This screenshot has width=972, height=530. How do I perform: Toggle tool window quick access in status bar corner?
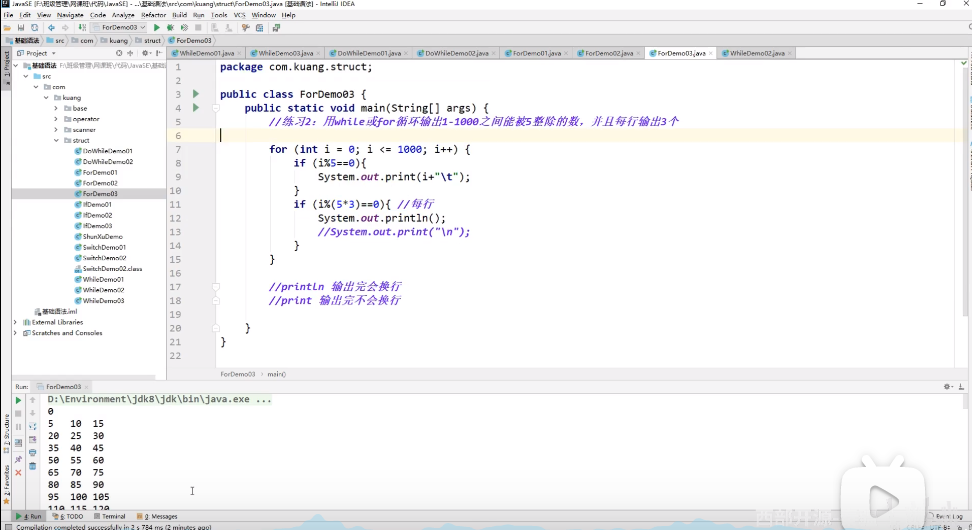(8, 527)
